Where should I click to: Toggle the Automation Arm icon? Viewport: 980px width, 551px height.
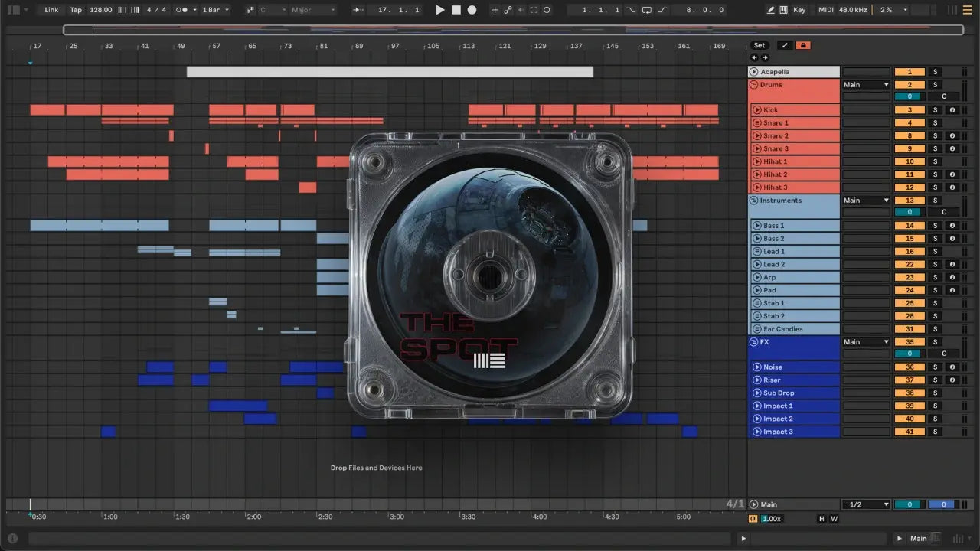pos(508,10)
